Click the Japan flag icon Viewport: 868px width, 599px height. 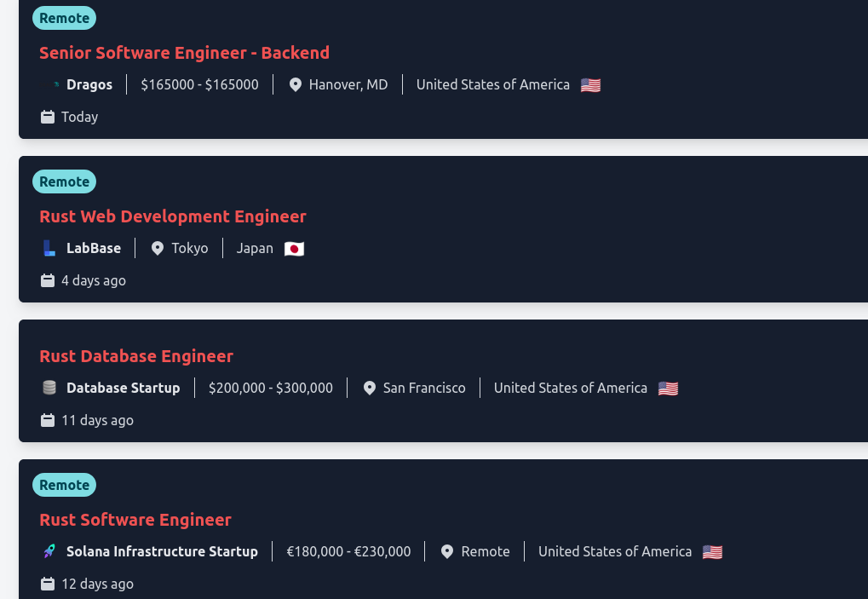pyautogui.click(x=294, y=249)
